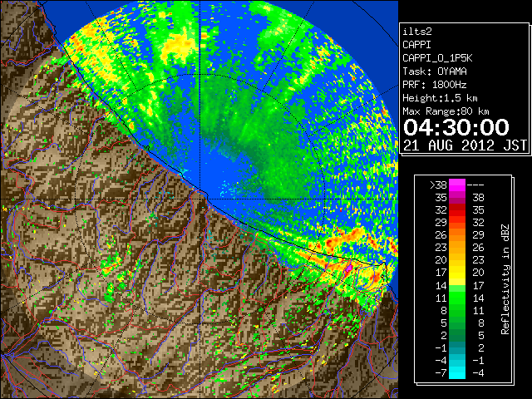Select the Task: OYAMA line
532x399 pixels.
point(435,71)
